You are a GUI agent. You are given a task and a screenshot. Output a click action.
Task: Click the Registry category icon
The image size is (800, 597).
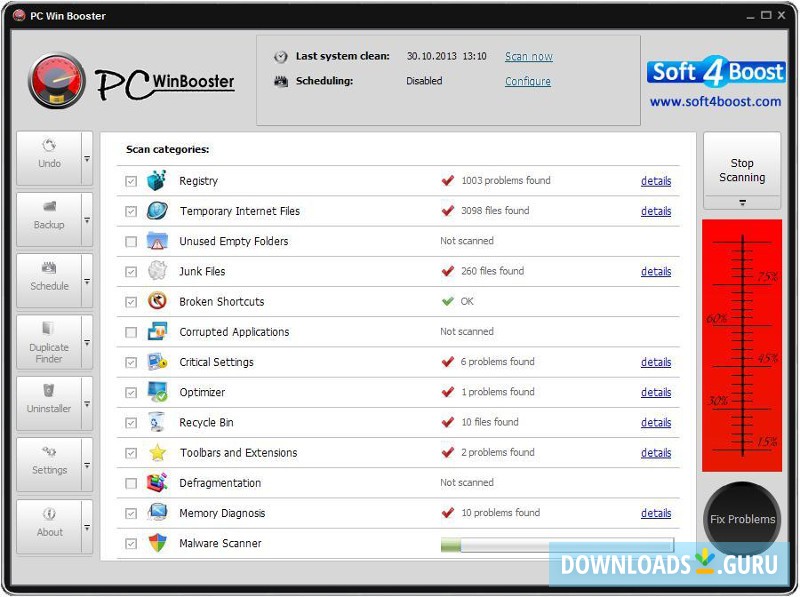click(x=157, y=181)
